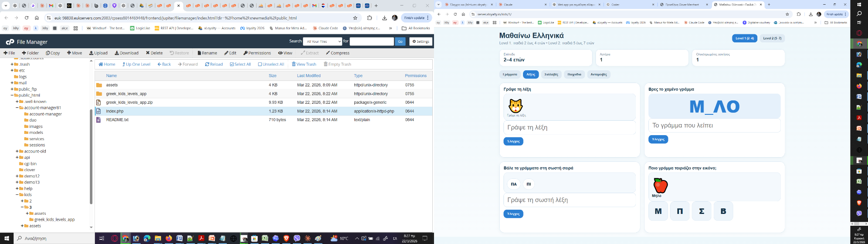The width and height of the screenshot is (868, 244).
Task: Click Unselect All checkbox
Action: tap(271, 64)
